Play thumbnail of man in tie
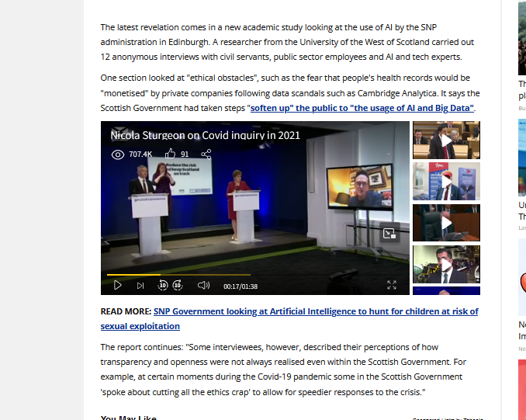 tap(446, 264)
